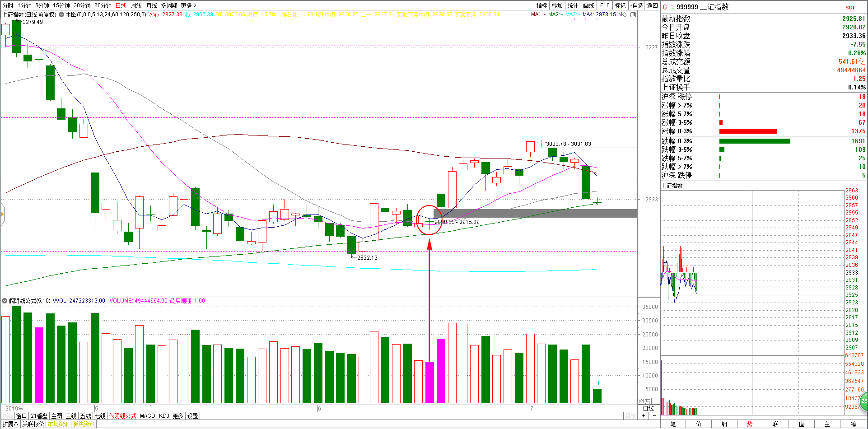Click the left edge panel handle arrow
The image size is (868, 429).
[x=2, y=214]
